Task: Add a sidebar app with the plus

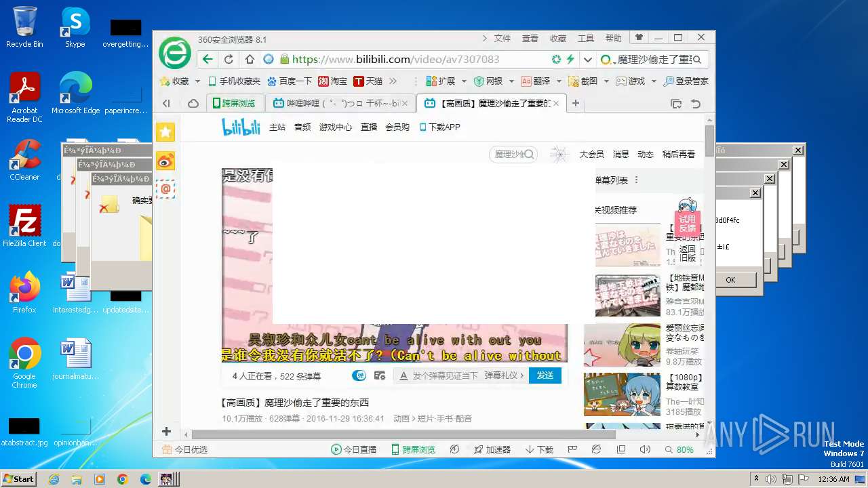Action: (166, 431)
